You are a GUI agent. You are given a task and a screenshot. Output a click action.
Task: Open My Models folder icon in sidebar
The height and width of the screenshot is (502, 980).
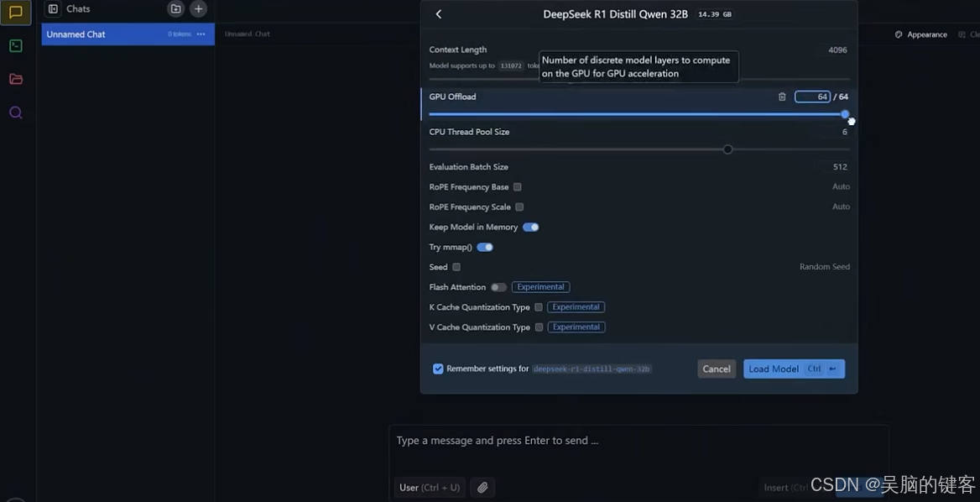pos(16,79)
